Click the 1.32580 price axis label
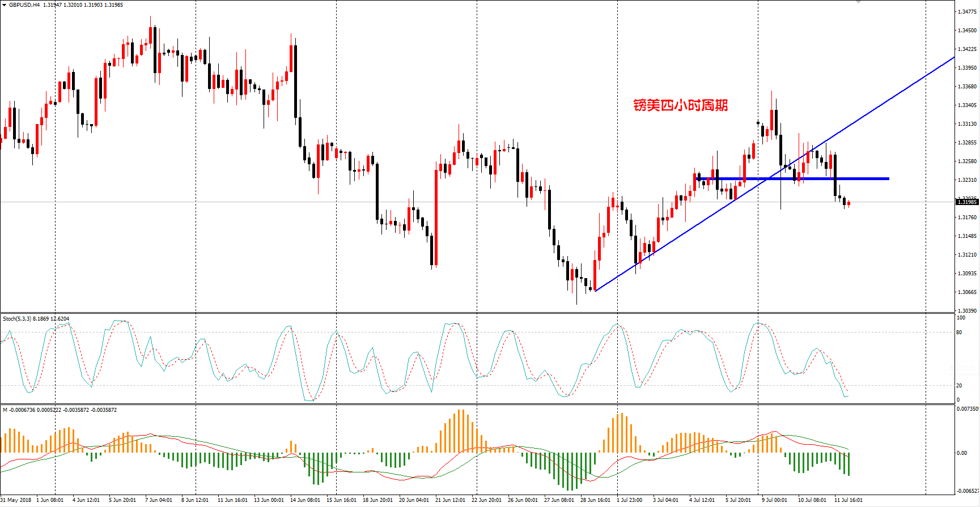 [967, 161]
